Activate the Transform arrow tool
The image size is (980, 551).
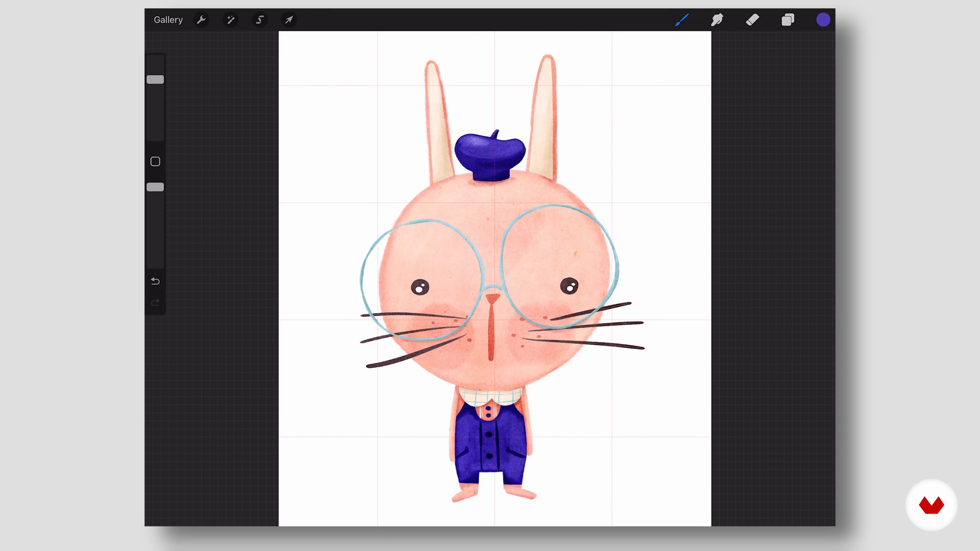(x=289, y=20)
